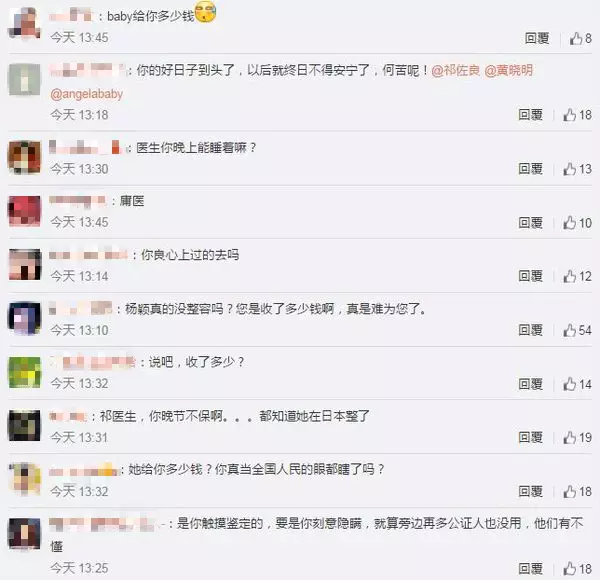The width and height of the screenshot is (600, 580).
Task: Reply to the '庸医' comment
Action: (530, 223)
